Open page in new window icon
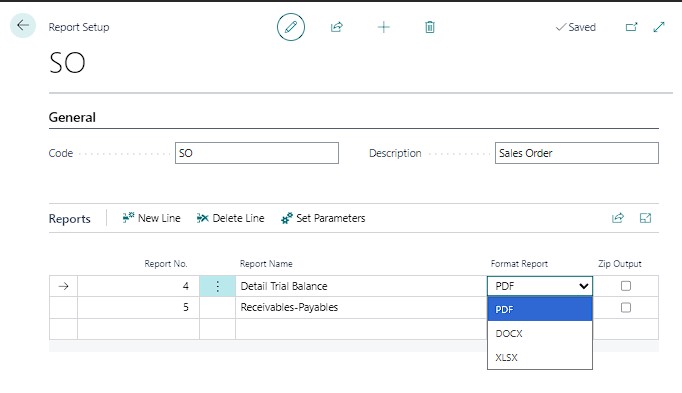This screenshot has height=393, width=682. tap(631, 27)
